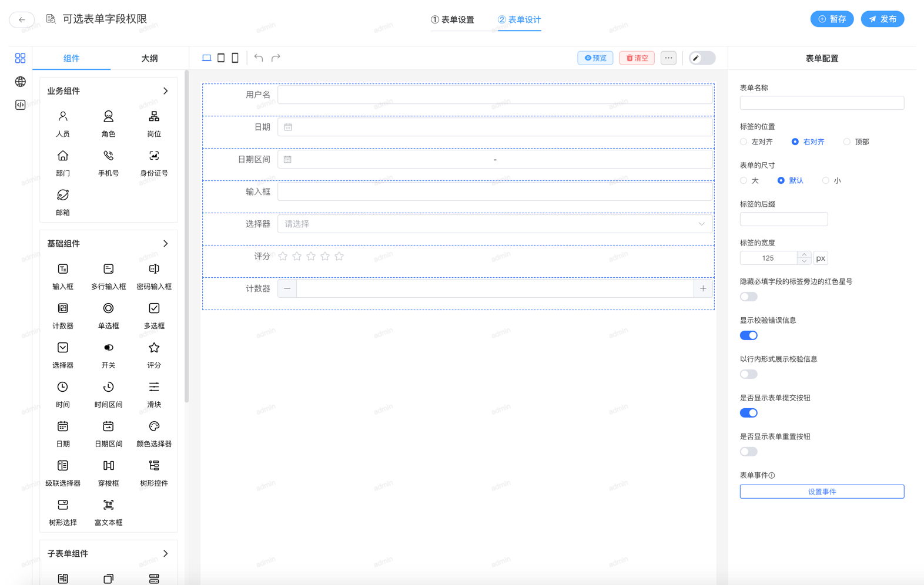Choose the 富文本框 component icon
This screenshot has height=585, width=924.
108,506
